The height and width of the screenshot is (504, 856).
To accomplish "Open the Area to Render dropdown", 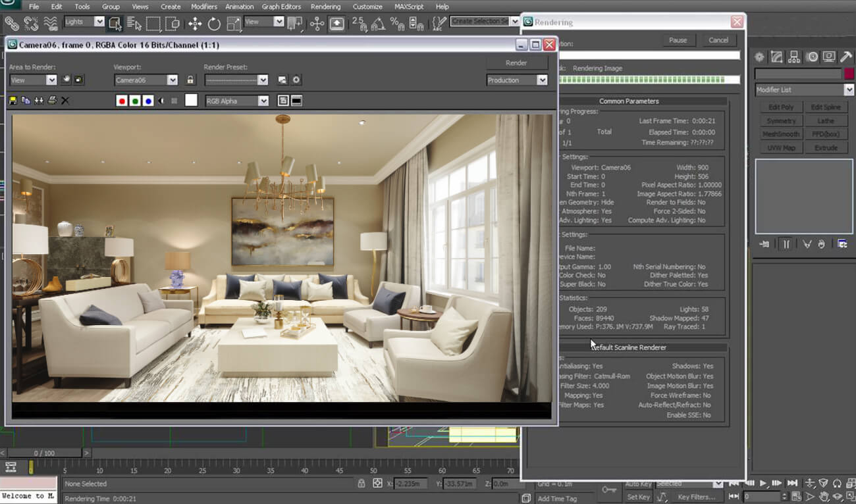I will 33,80.
